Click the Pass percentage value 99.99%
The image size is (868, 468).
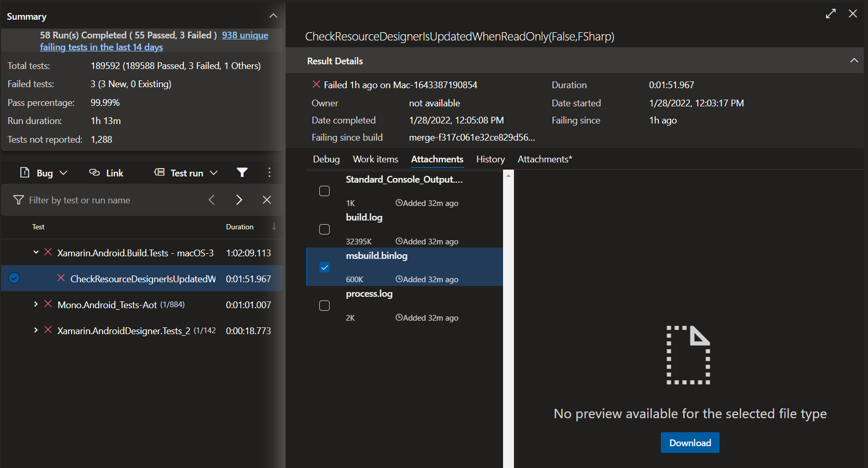pos(105,103)
